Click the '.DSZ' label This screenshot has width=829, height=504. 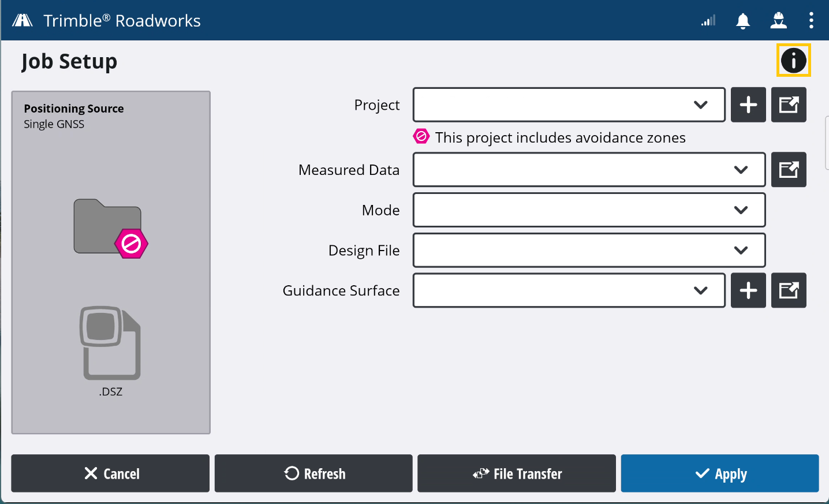click(110, 391)
